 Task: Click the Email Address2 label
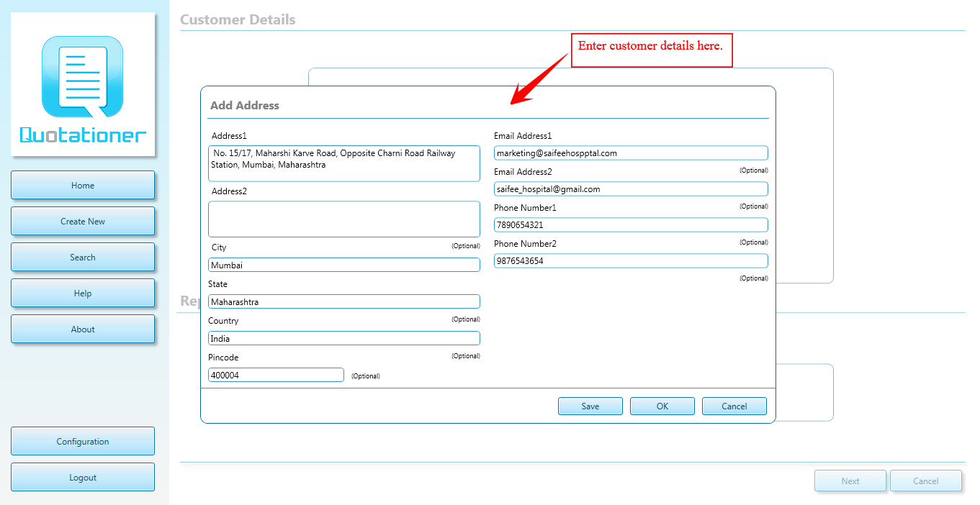tap(523, 172)
